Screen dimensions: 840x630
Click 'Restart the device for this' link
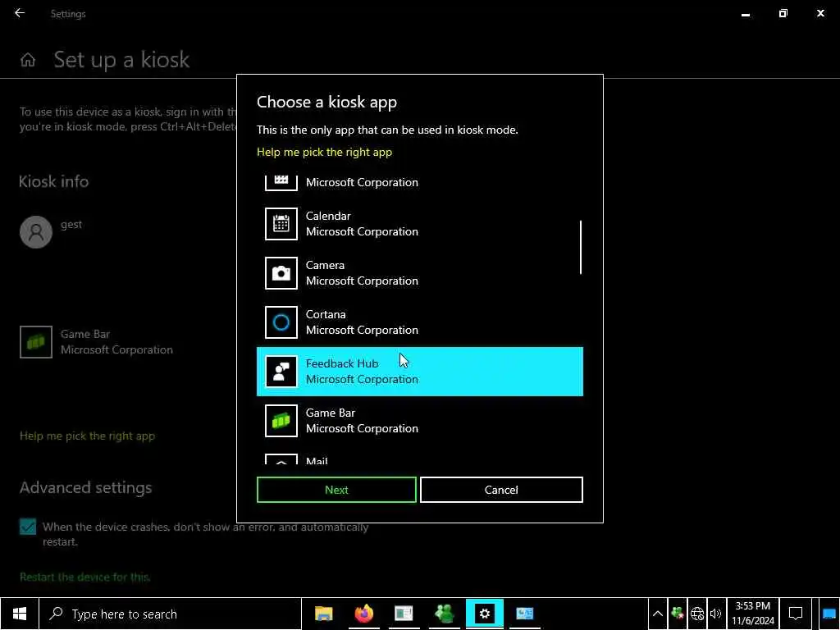85,577
